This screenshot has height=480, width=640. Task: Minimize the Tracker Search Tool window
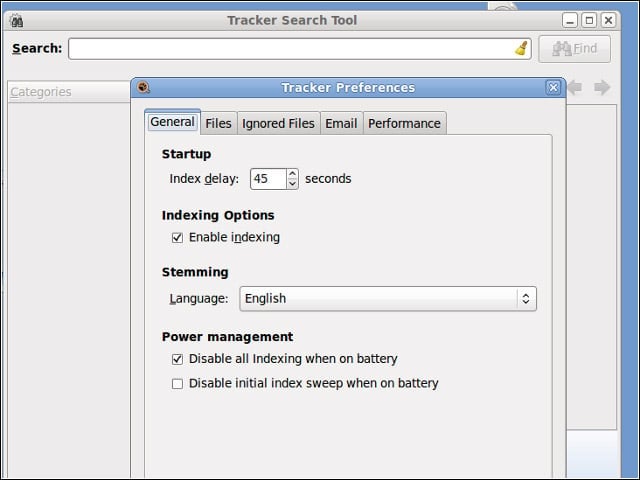coord(570,20)
